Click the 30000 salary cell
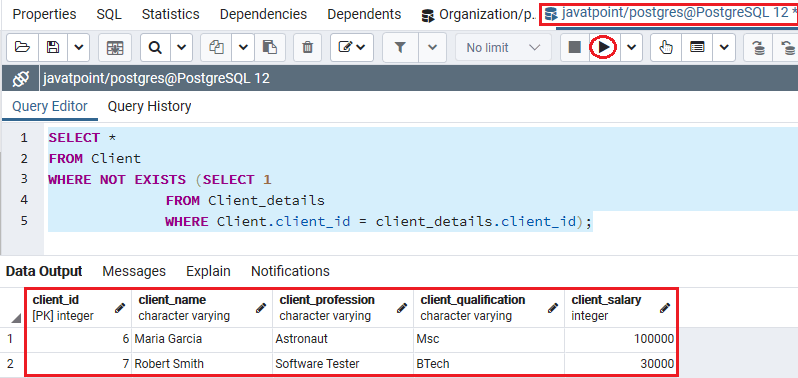798x378 pixels. (x=620, y=364)
